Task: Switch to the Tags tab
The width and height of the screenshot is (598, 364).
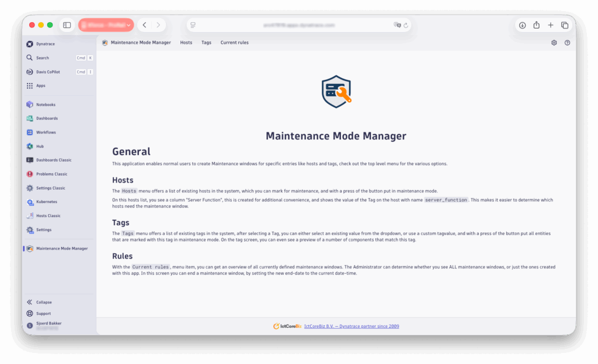Action: [206, 43]
